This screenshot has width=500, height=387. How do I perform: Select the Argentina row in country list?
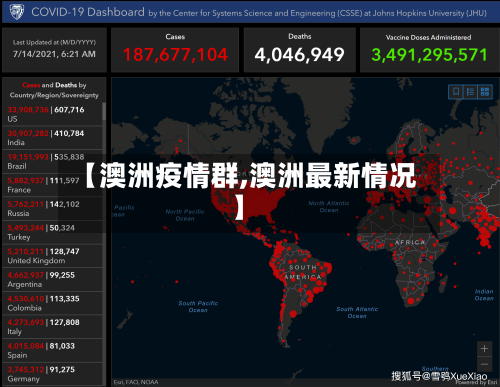click(x=53, y=280)
